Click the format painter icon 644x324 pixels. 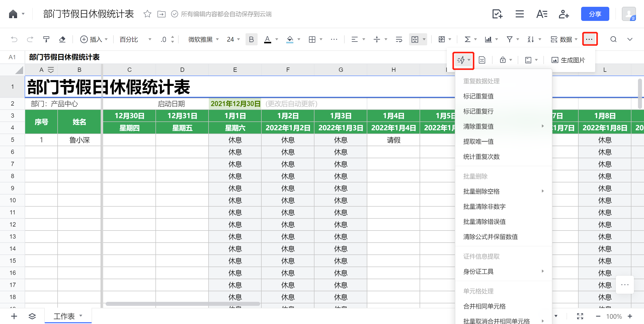[46, 39]
